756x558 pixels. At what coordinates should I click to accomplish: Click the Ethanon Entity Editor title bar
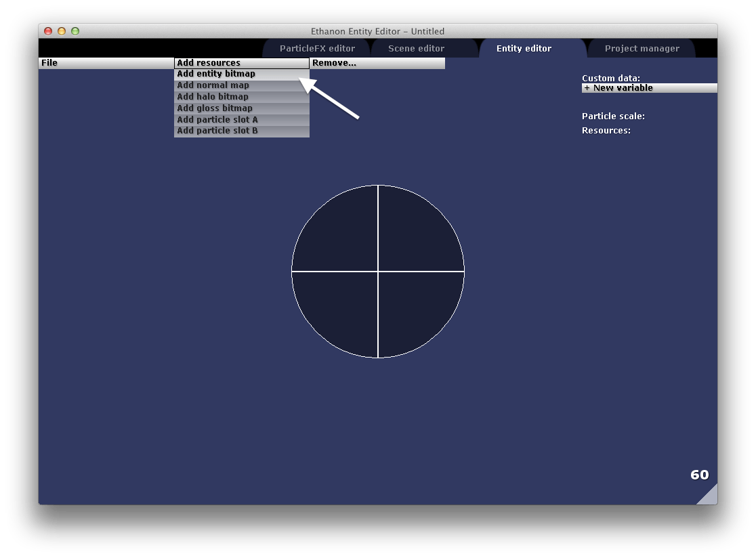[377, 31]
